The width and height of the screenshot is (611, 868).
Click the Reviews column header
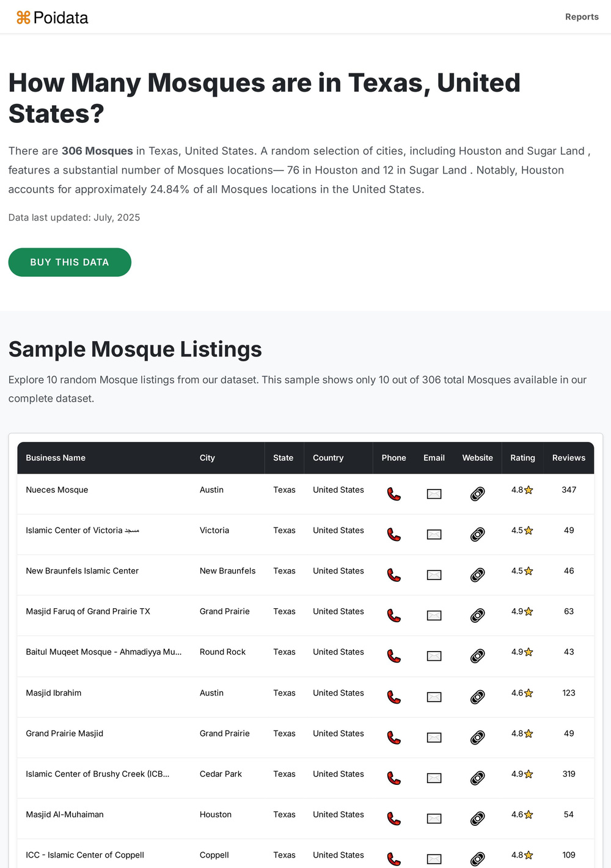(569, 458)
